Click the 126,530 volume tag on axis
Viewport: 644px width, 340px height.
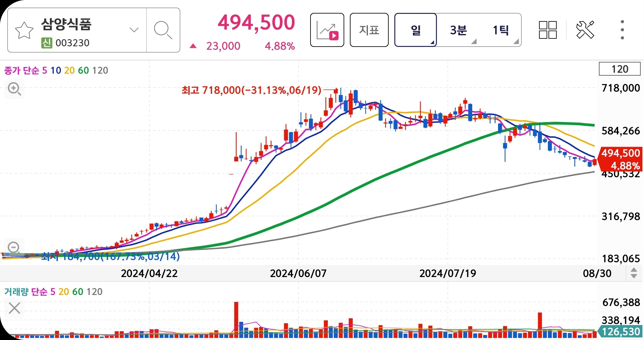click(620, 331)
